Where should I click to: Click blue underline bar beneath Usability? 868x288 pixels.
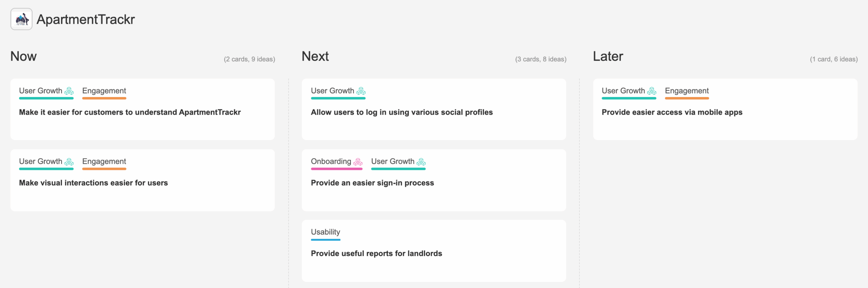(325, 239)
